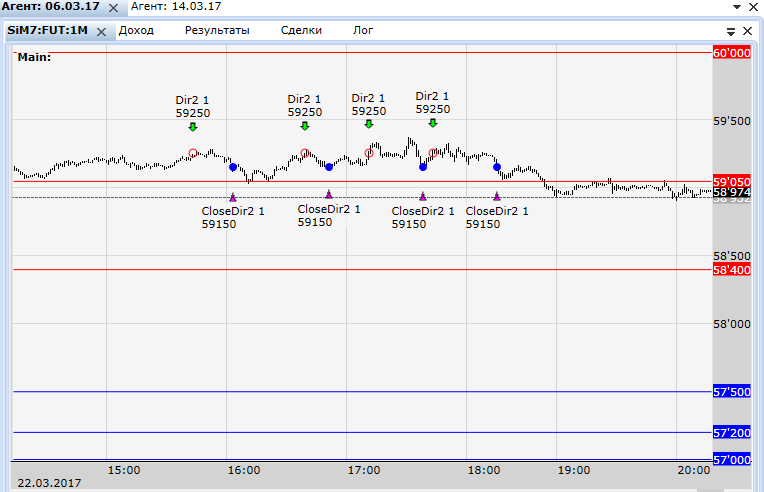Click the blue exit dot near 17:30
Image resolution: width=764 pixels, height=492 pixels.
423,167
